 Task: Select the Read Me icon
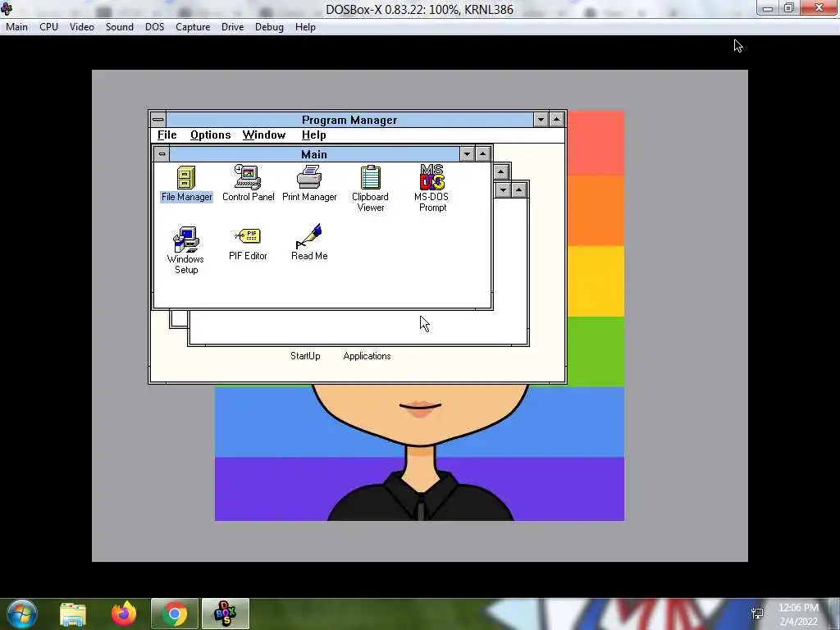tap(309, 243)
